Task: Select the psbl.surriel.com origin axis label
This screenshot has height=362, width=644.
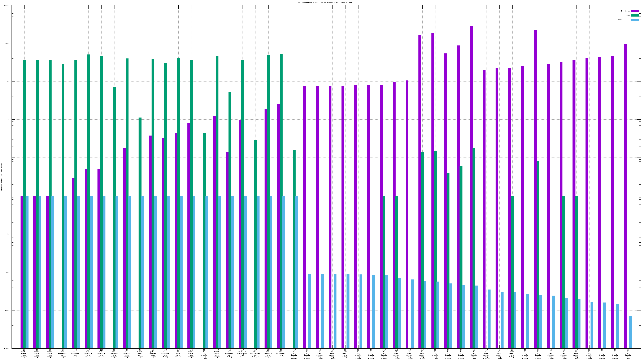Action: [x=153, y=353]
